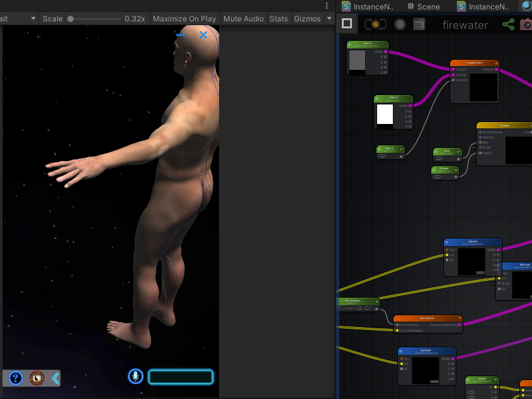Viewport: 532px width, 399px height.
Task: Click the camera screenshot icon
Action: point(526,25)
